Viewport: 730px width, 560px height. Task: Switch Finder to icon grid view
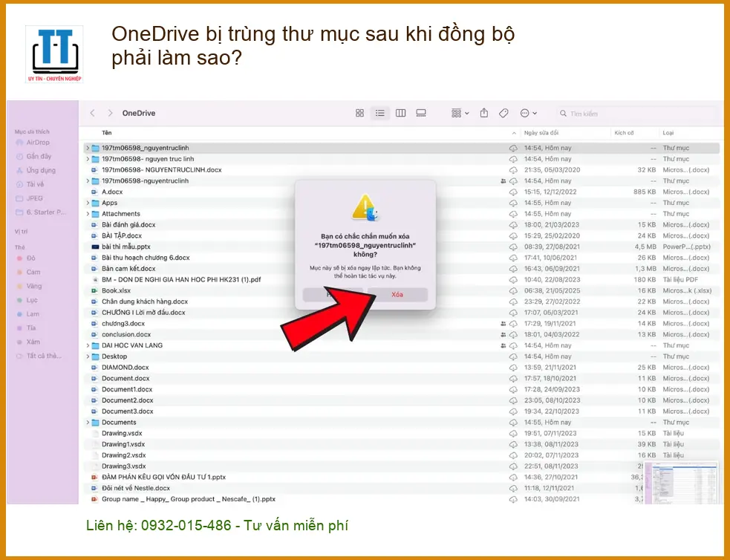click(x=359, y=113)
